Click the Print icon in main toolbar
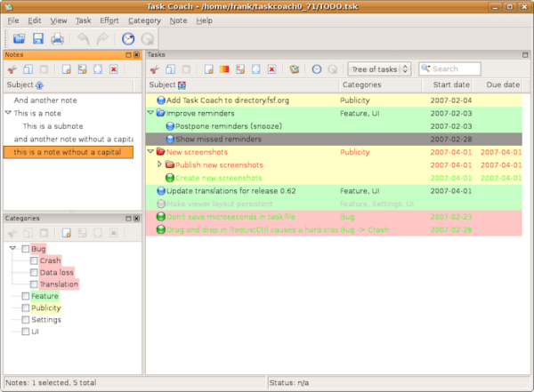 pos(57,38)
